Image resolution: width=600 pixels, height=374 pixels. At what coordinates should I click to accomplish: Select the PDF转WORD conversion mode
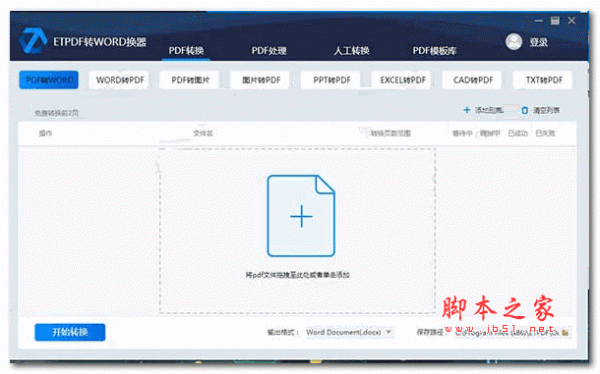pos(49,80)
